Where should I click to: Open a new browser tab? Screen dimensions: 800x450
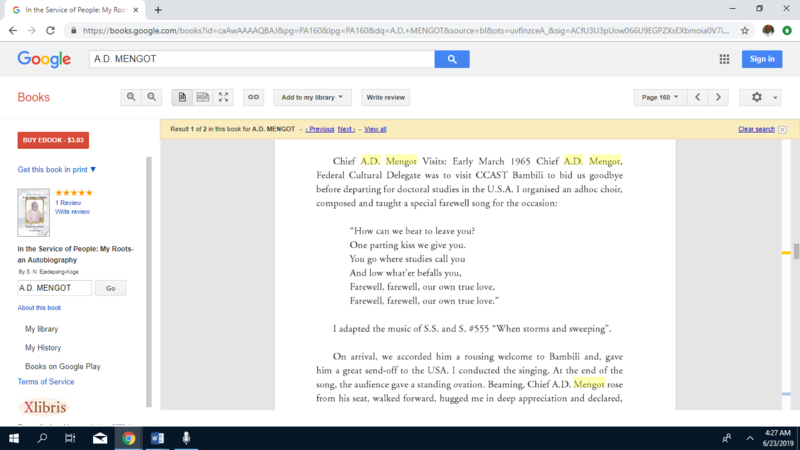(158, 10)
